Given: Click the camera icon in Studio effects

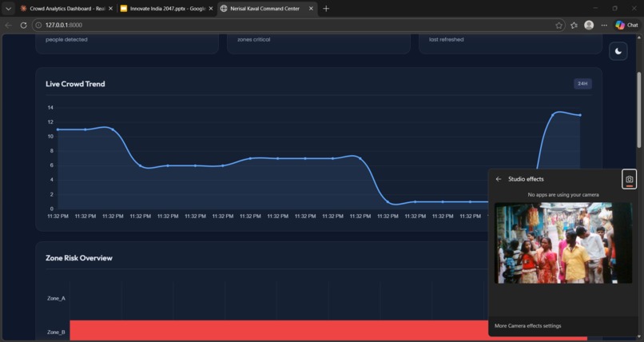Looking at the screenshot, I should 629,180.
